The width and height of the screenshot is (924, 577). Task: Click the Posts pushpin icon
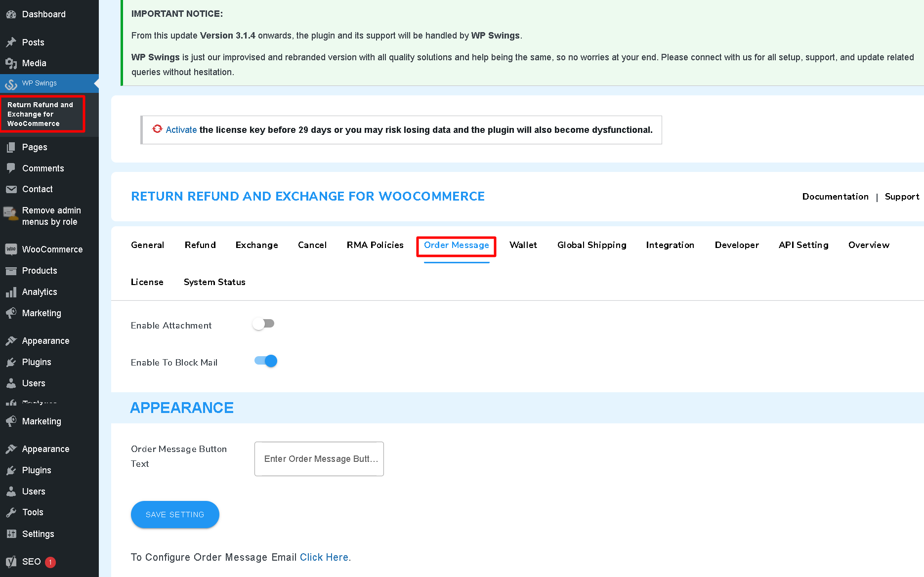11,42
